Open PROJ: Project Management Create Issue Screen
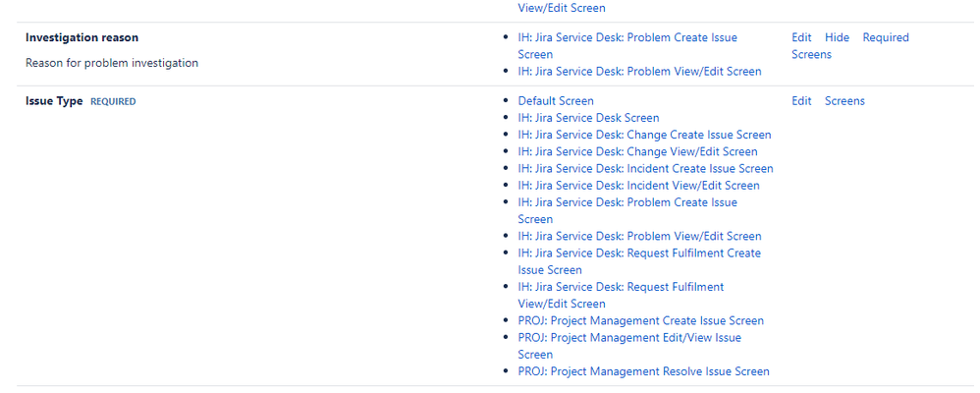 [x=640, y=320]
